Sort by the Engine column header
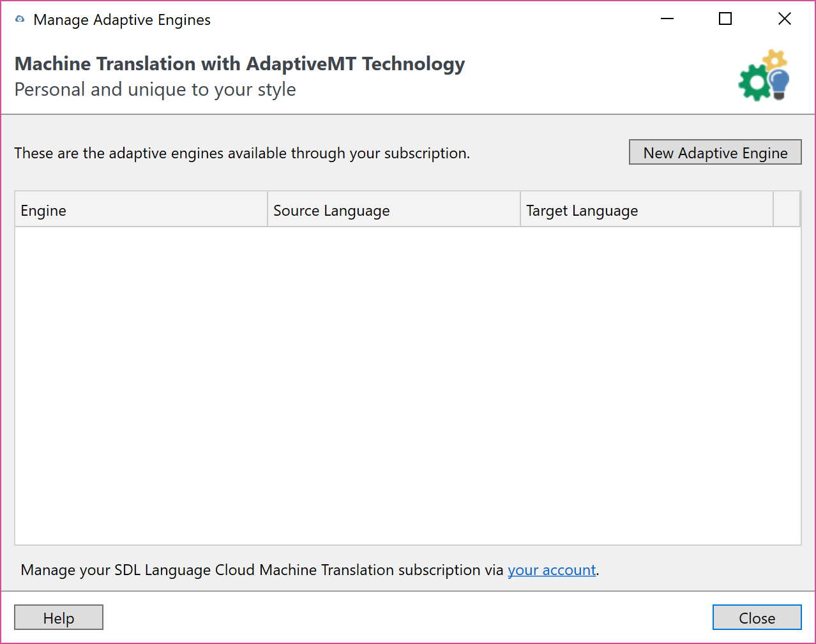This screenshot has width=816, height=644. 140,210
